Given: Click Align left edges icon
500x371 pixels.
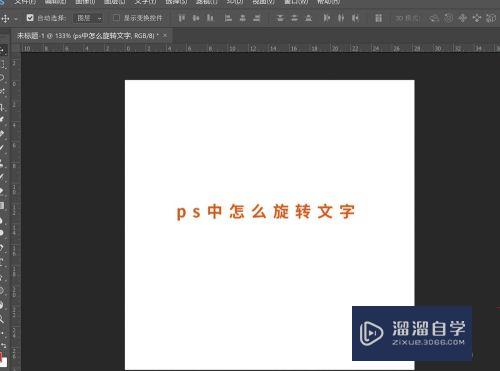Looking at the screenshot, I should 228,18.
